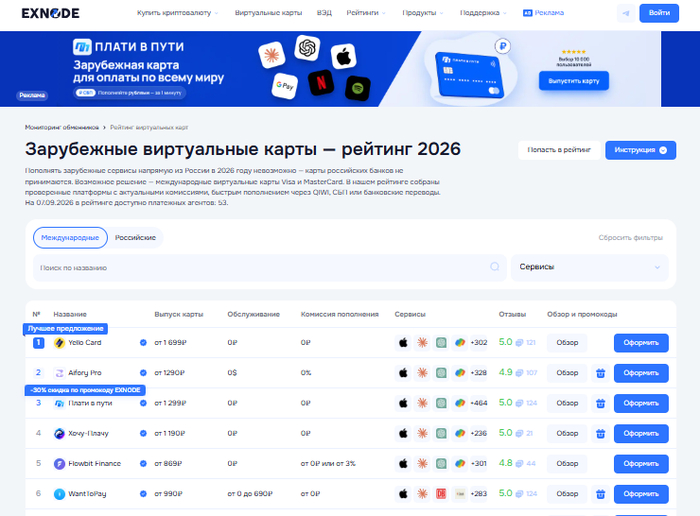700x516 pixels.
Task: Open the Сервисы filter dropdown
Action: coord(589,267)
